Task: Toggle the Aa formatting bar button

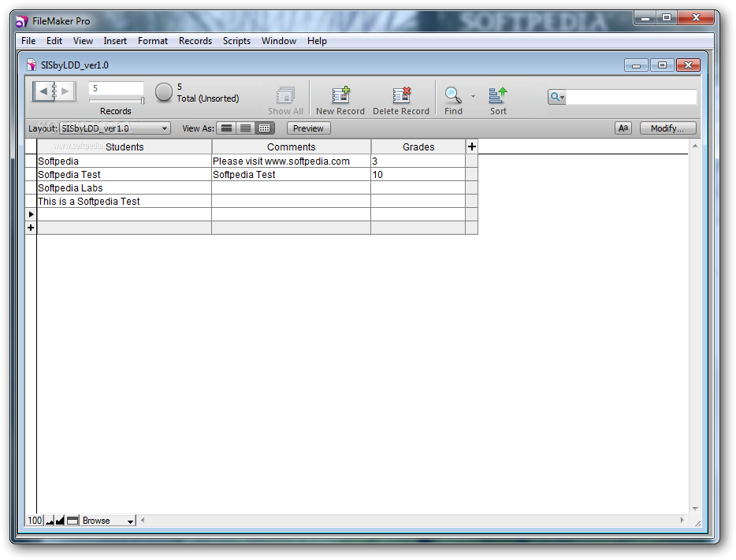Action: 623,128
